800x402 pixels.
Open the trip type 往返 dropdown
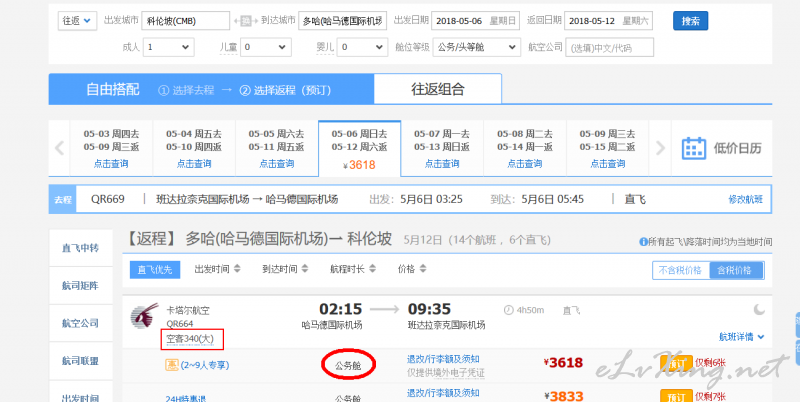click(77, 21)
